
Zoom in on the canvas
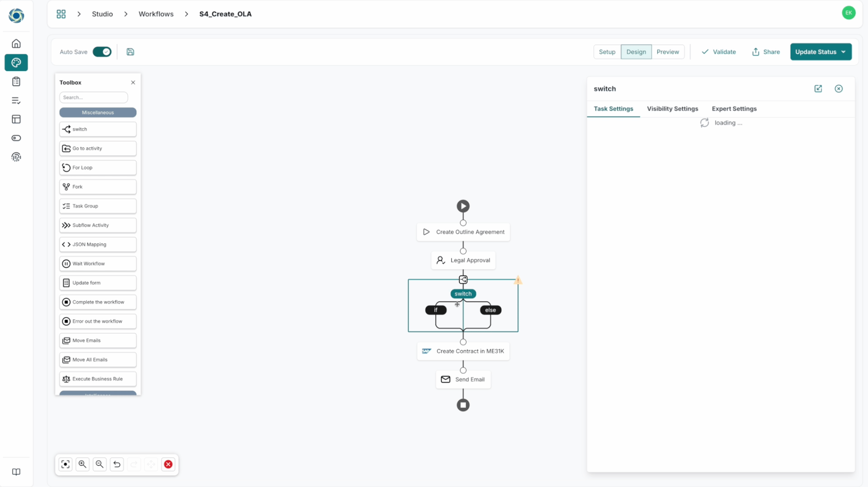82,464
